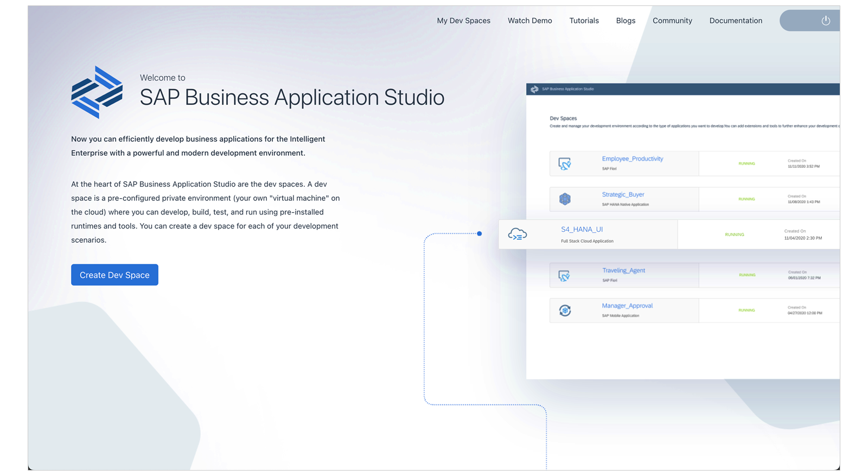The width and height of the screenshot is (868, 476).
Task: Click the RUNNING status of Manager_Approval
Action: (746, 310)
